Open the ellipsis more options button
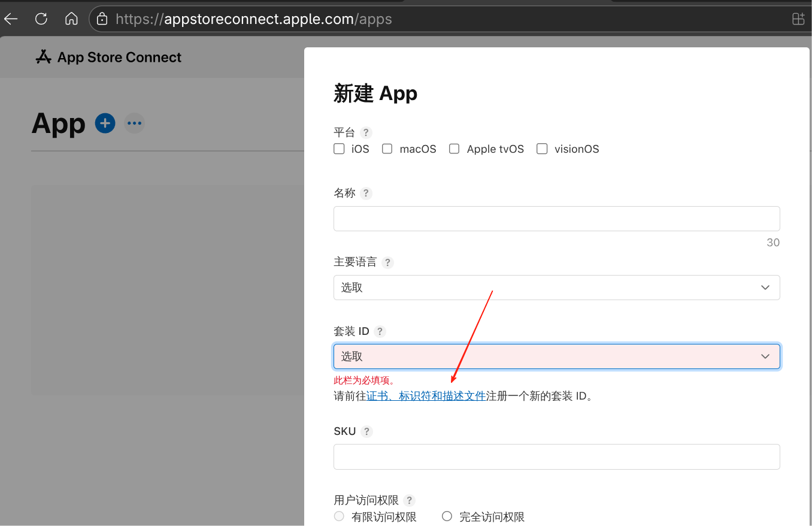Image resolution: width=812 pixels, height=526 pixels. coord(135,123)
